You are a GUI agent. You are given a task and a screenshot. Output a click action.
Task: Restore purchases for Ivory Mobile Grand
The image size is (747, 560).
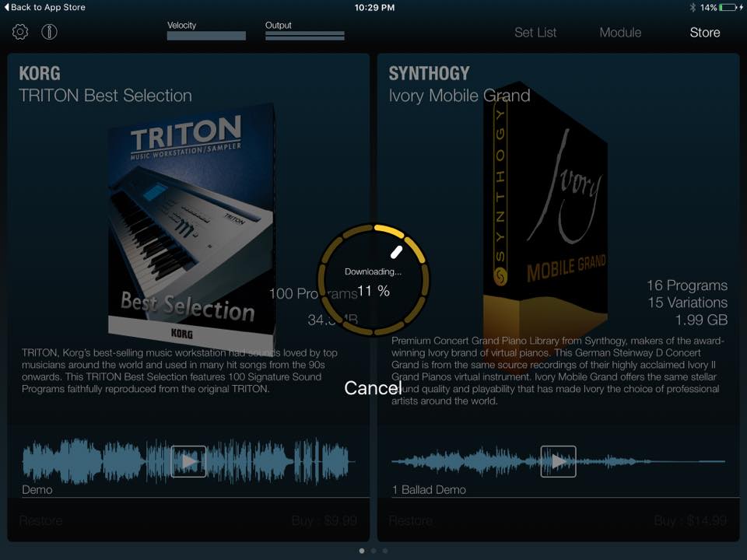(410, 521)
